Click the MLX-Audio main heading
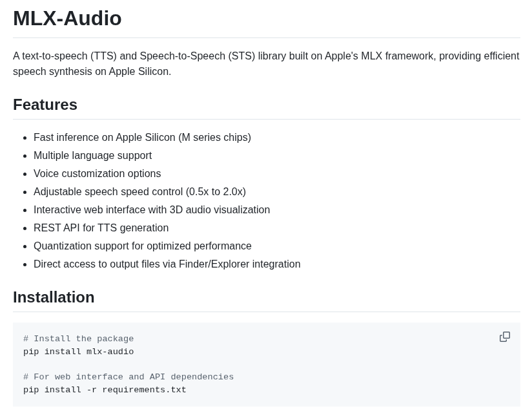This screenshot has height=413, width=532. 67,18
